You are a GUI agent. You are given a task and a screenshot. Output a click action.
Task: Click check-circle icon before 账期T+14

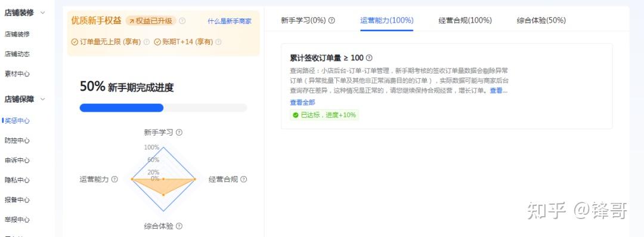[157, 42]
